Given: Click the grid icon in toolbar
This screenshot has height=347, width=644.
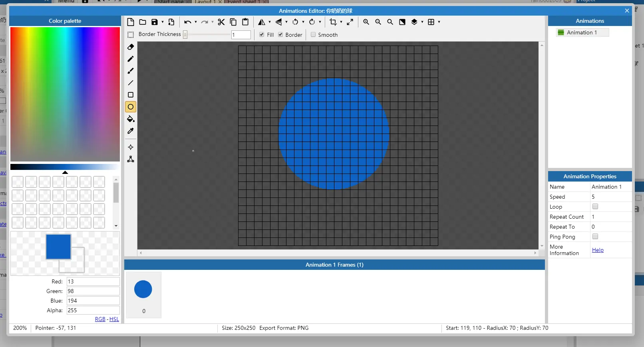Looking at the screenshot, I should pyautogui.click(x=431, y=22).
